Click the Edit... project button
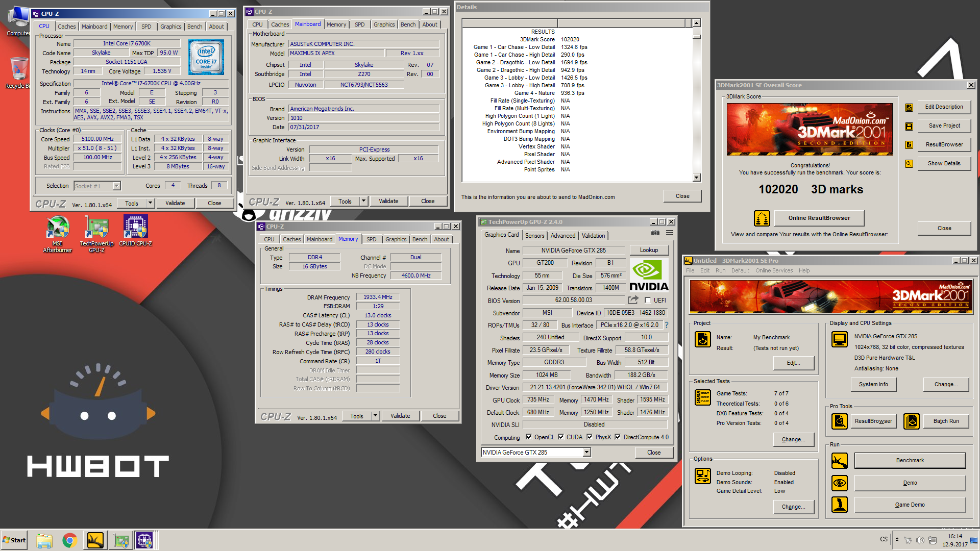 793,363
